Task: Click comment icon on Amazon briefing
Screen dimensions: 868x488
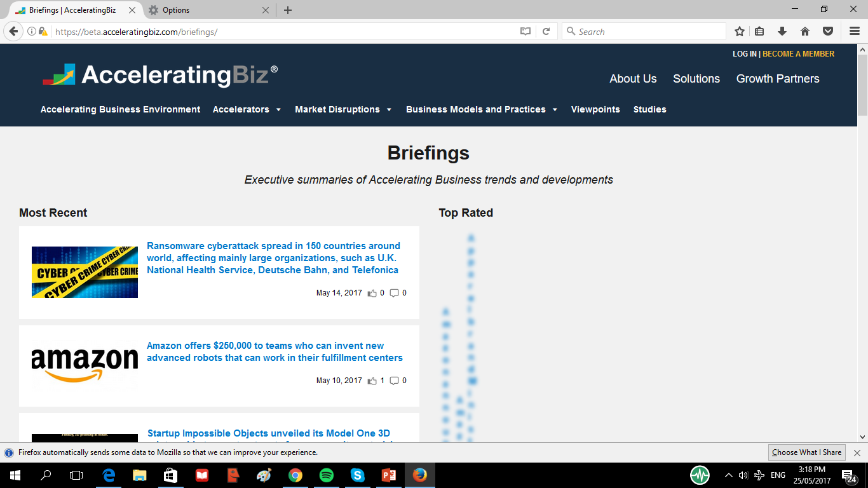Action: click(394, 381)
